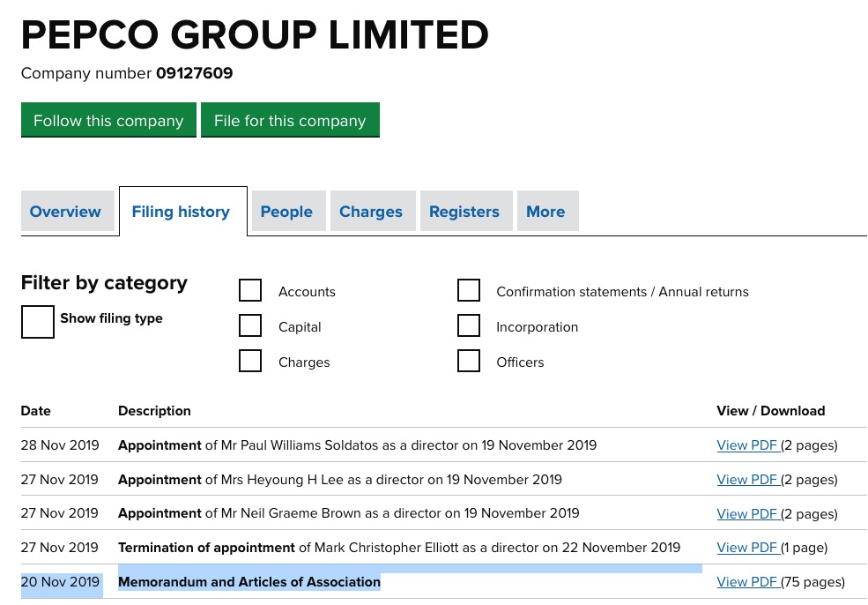Open the People tab
Viewport: 868px width, 605px height.
(286, 212)
